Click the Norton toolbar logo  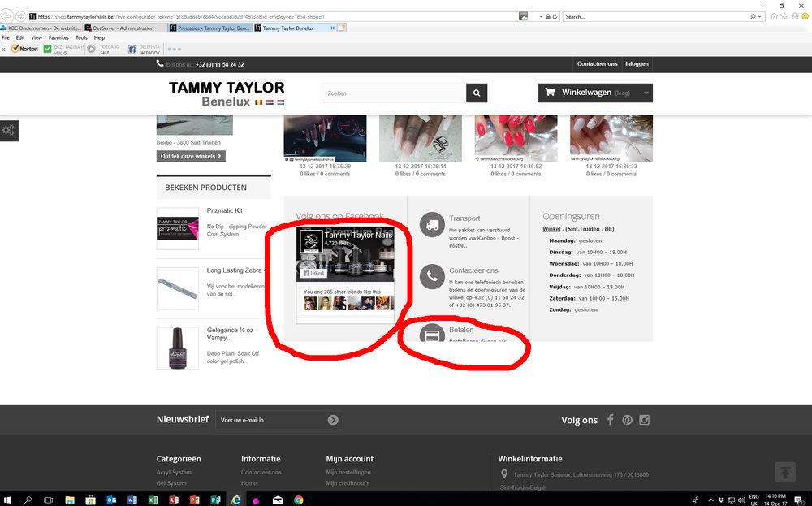pos(24,49)
